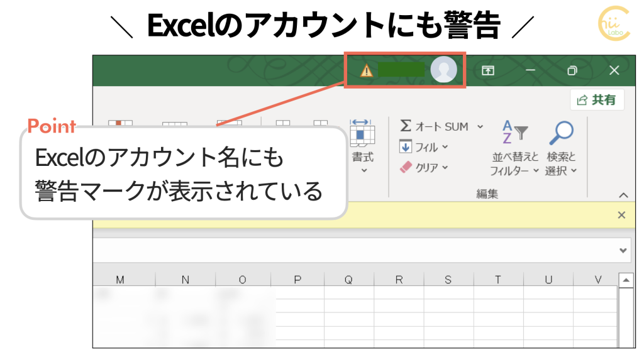Click the フィル fill down icon
Image resolution: width=644 pixels, height=362 pixels.
[406, 146]
